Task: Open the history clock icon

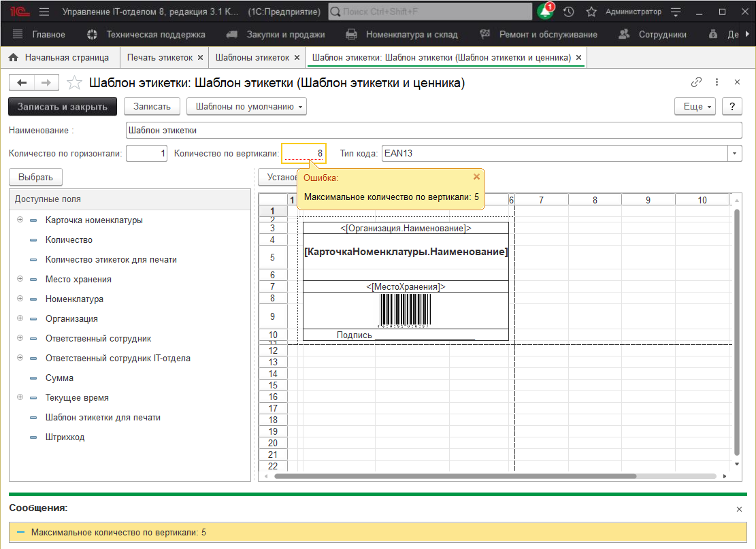Action: pos(569,12)
